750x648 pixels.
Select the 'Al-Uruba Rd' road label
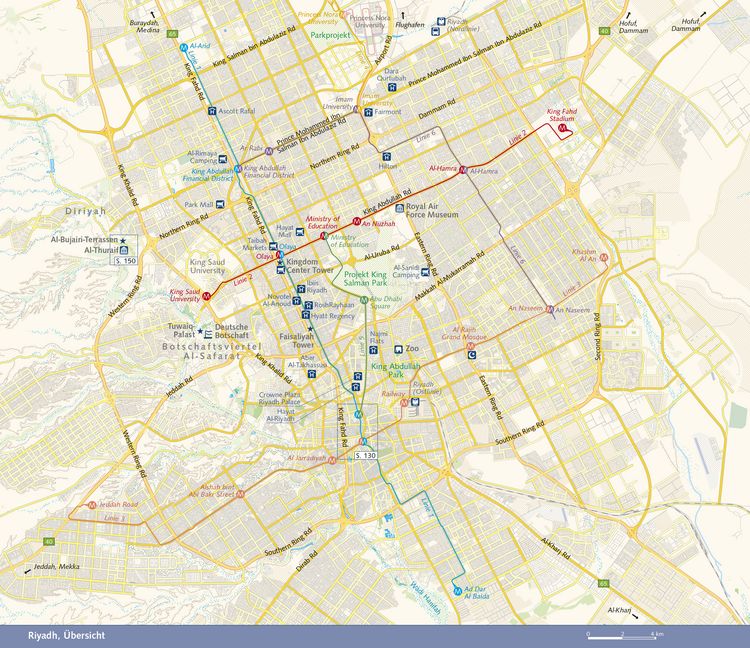point(381,253)
